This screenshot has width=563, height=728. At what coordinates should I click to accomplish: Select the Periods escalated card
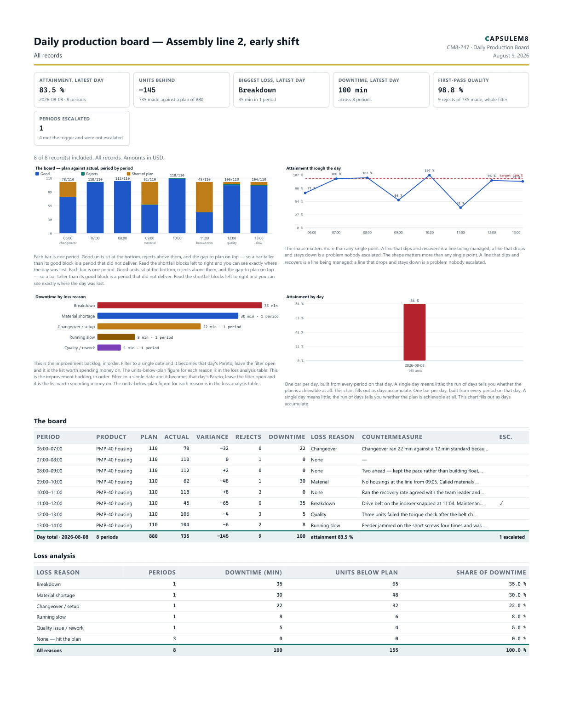pyautogui.click(x=82, y=128)
